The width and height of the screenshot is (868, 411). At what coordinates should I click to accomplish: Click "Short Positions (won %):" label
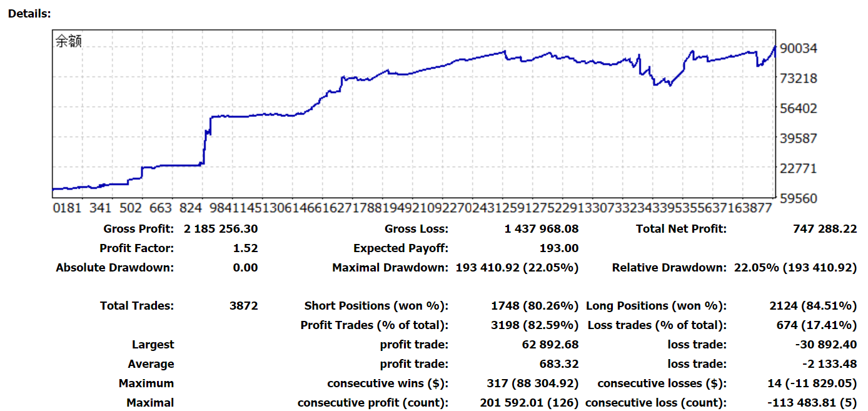[x=376, y=306]
